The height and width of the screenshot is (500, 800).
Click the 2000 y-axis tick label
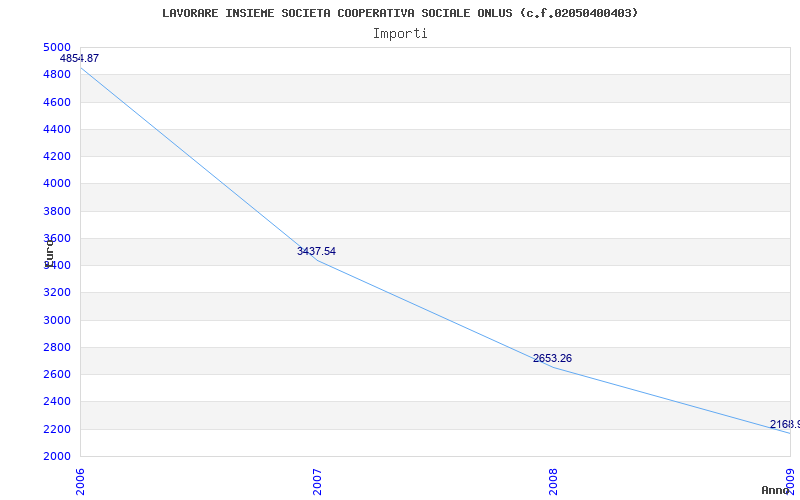click(x=57, y=456)
